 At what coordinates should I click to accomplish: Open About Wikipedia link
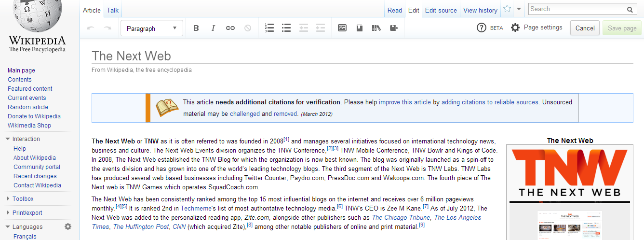[35, 158]
